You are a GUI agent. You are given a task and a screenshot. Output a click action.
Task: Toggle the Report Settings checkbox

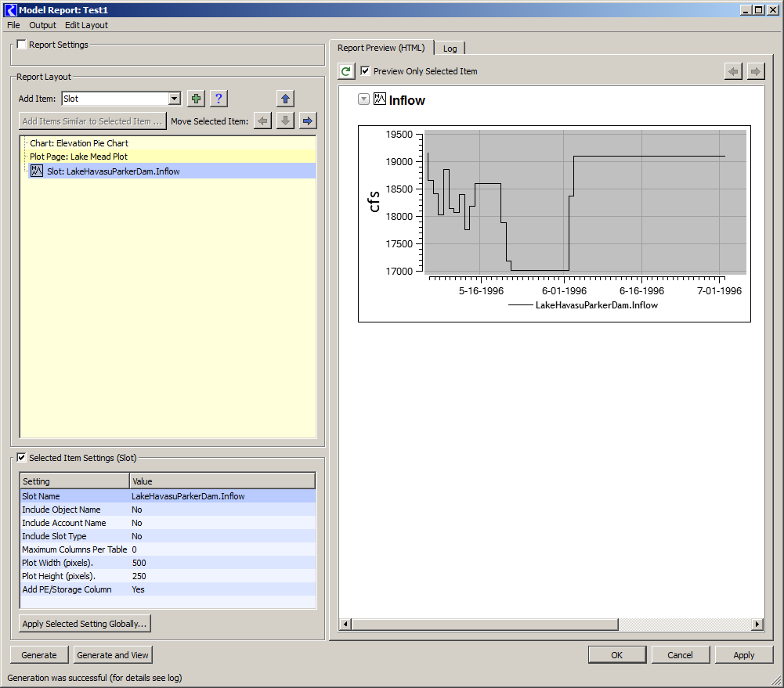coord(21,45)
